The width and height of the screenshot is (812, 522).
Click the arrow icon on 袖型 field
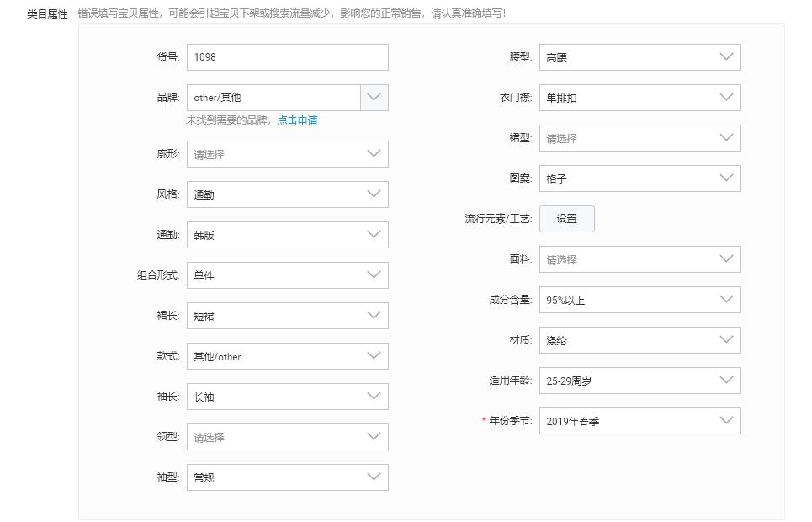(374, 477)
